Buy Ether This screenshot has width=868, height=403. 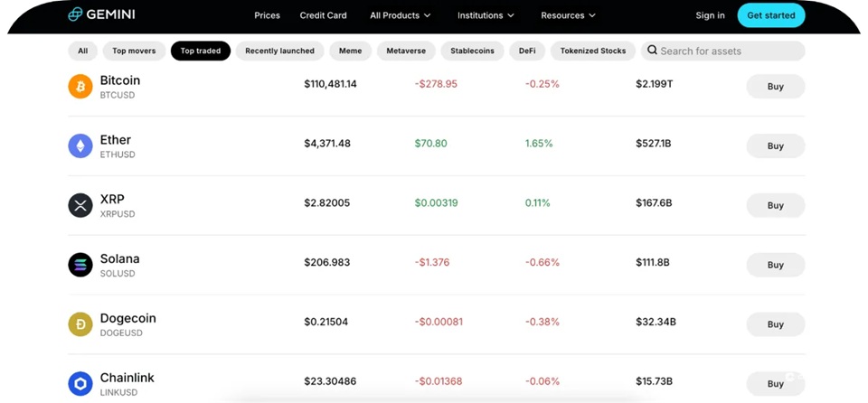click(x=776, y=146)
